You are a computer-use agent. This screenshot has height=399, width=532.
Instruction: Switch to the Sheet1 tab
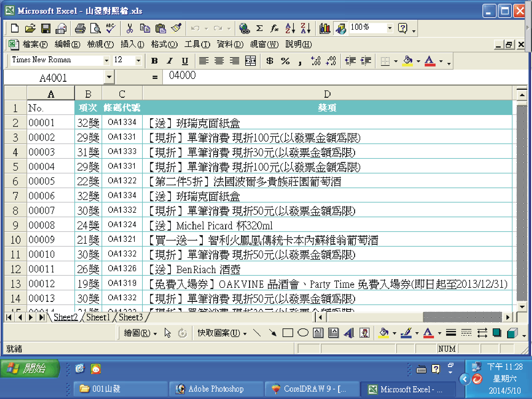click(98, 317)
